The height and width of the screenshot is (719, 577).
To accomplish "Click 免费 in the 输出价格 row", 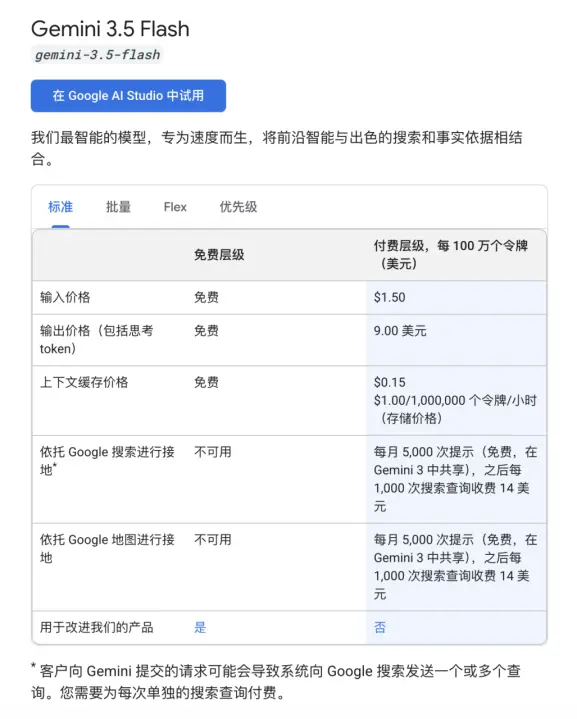I will (206, 331).
